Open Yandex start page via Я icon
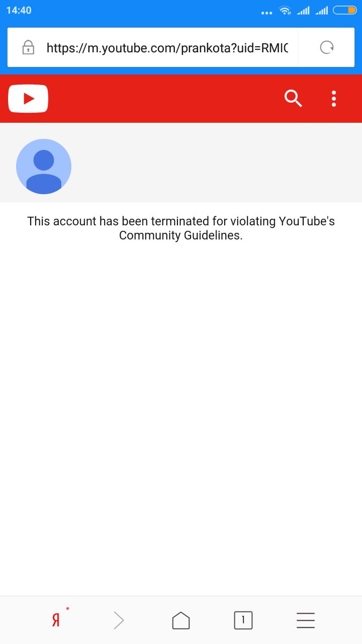This screenshot has width=362, height=644. 56,620
